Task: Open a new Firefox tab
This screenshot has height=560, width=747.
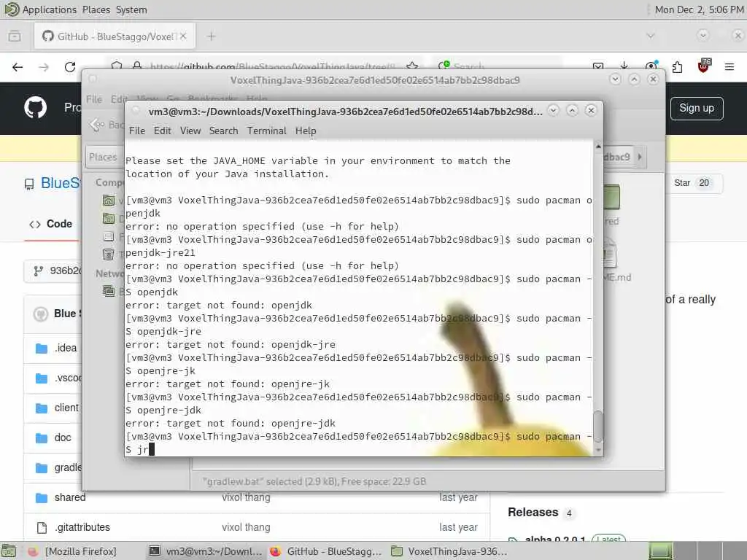Action: pyautogui.click(x=212, y=36)
